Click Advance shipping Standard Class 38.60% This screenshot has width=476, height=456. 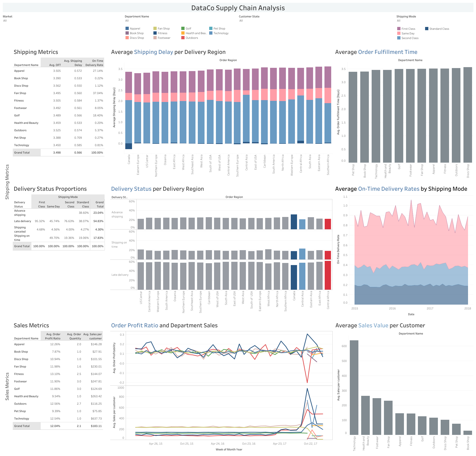coord(84,213)
